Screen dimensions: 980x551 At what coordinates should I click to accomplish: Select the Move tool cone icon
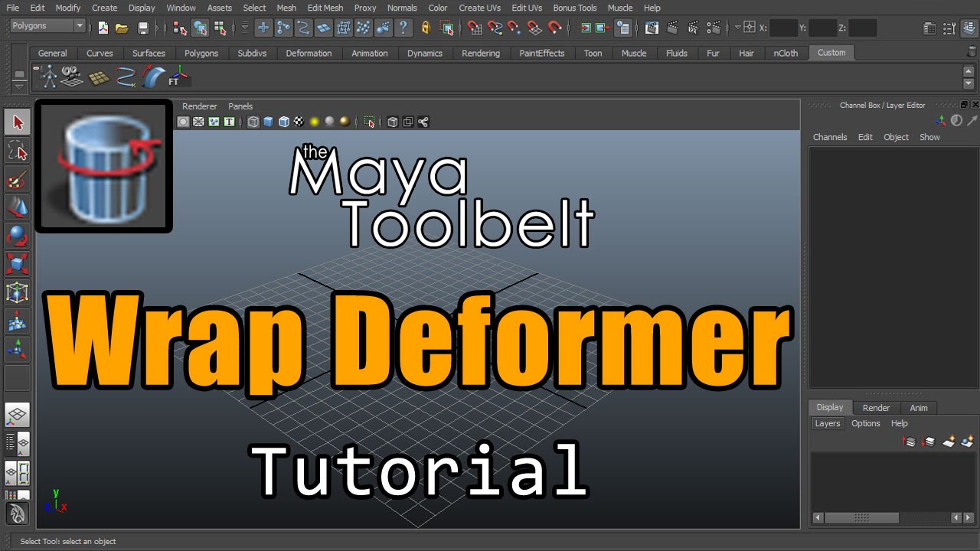point(18,207)
